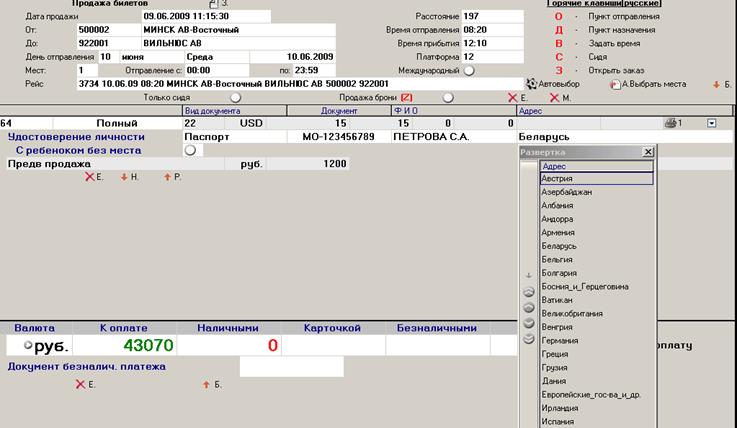Click the А.Выбрать места seat icon

[615, 85]
